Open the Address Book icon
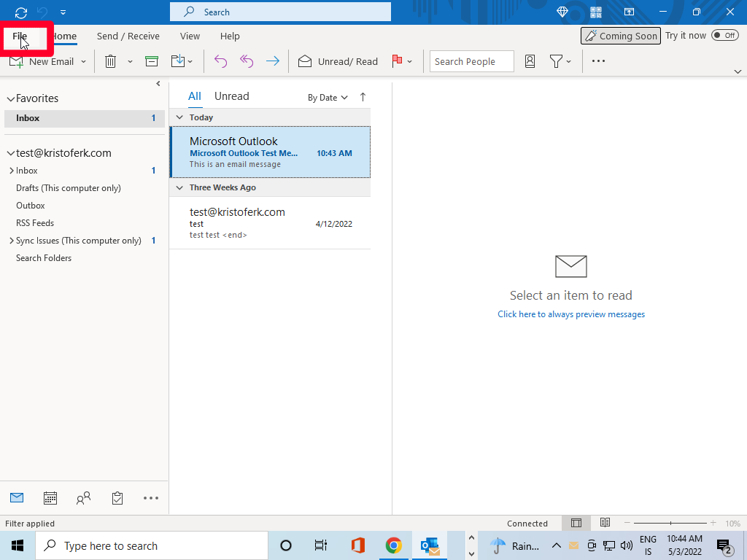The width and height of the screenshot is (747, 560). tap(530, 62)
